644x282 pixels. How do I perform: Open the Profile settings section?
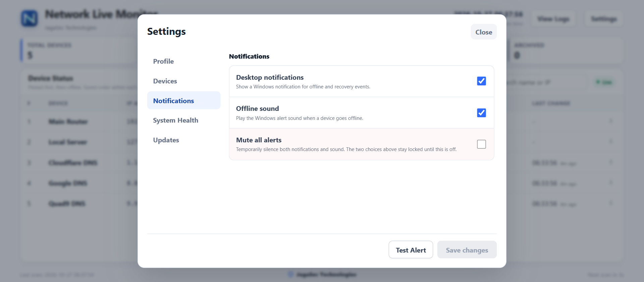tap(183, 61)
